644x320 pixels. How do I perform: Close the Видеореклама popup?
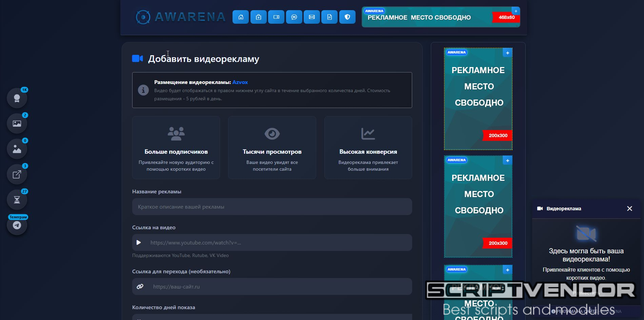pyautogui.click(x=629, y=209)
